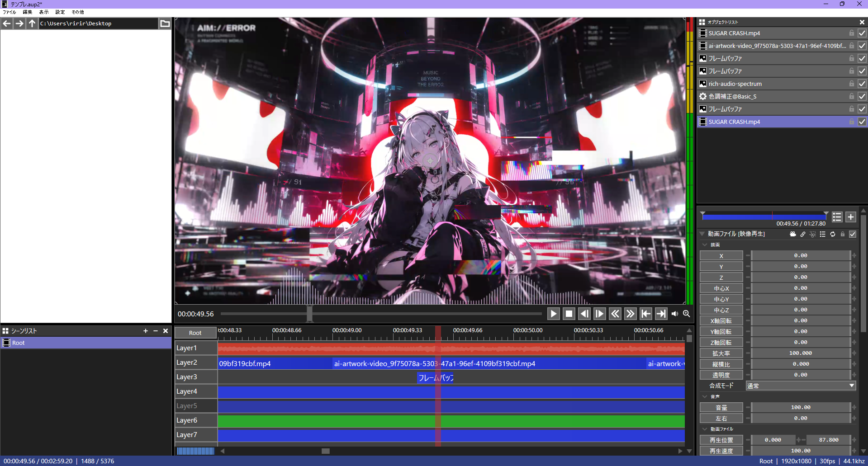Uncheck the ai-artwork-video object checkbox
Screen dimensions: 868x466
pyautogui.click(x=862, y=46)
